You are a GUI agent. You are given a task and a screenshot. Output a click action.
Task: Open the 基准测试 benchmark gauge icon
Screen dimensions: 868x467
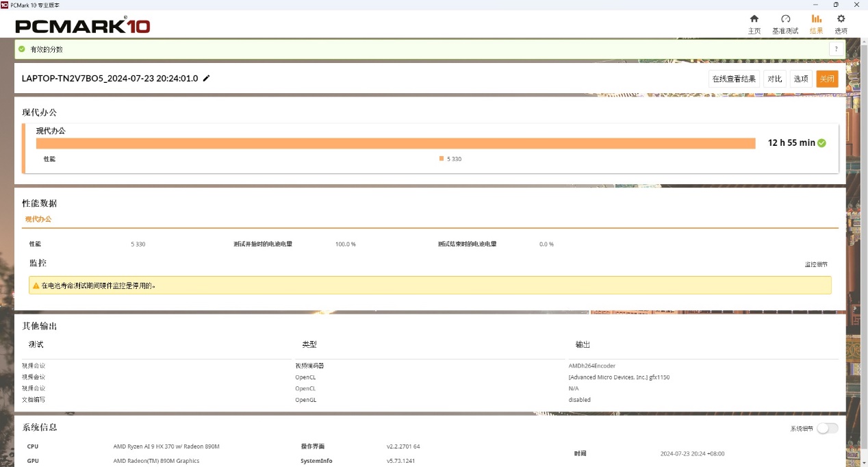[x=785, y=24]
